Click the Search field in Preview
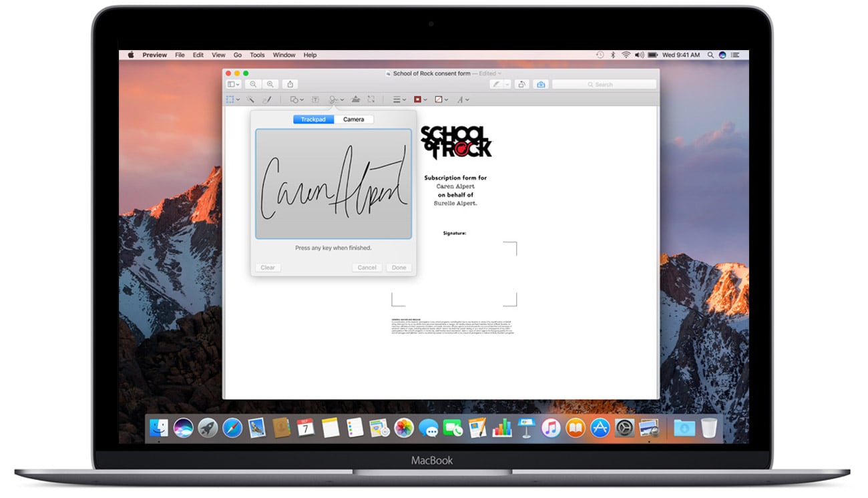This screenshot has width=868, height=498. (x=604, y=84)
